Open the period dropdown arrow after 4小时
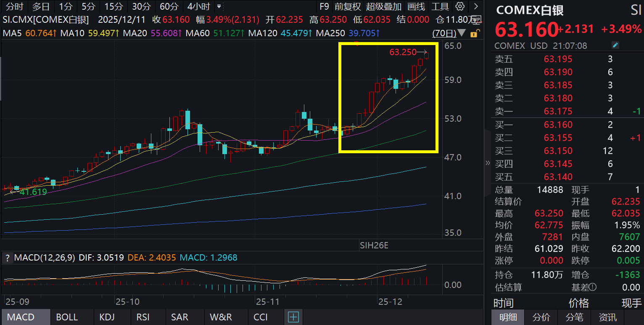Screen dimensions: 644x325 point(219,6)
